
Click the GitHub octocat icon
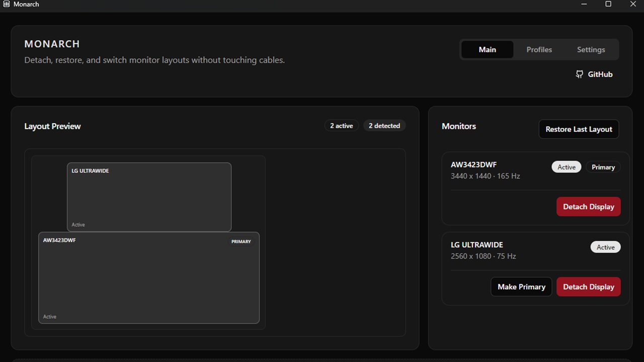pos(579,74)
